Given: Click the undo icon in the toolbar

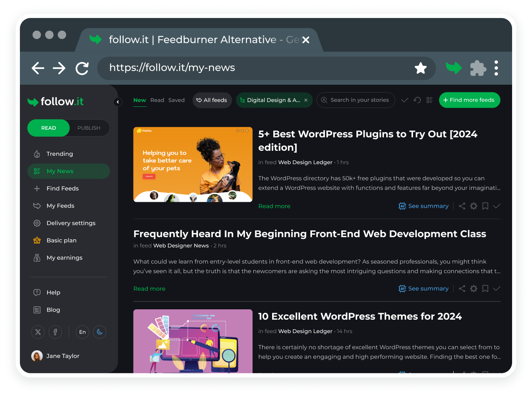Looking at the screenshot, I should tap(417, 100).
